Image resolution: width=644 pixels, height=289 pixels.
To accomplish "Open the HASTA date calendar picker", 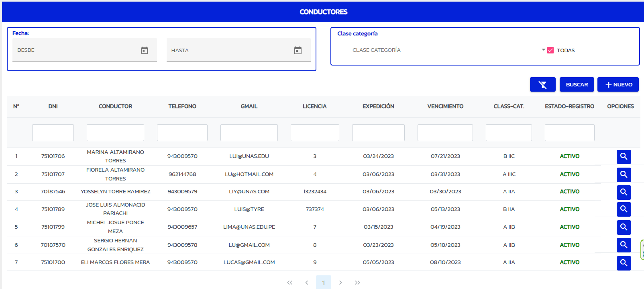I will tap(298, 50).
